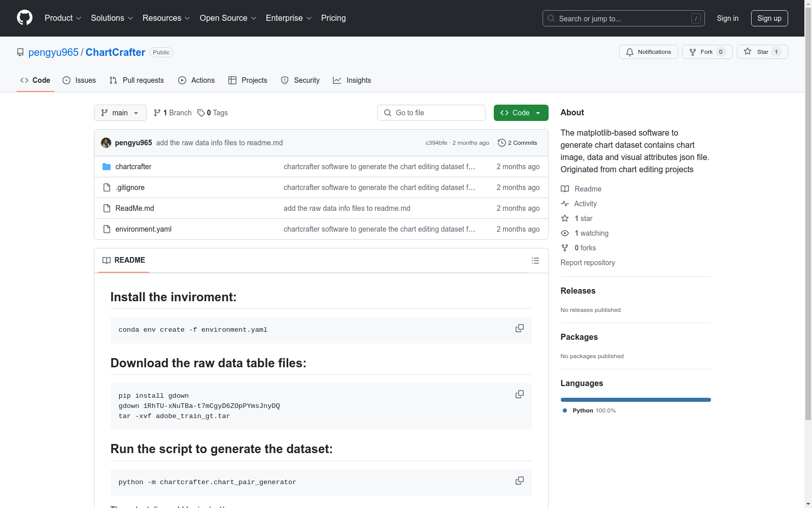Open the .gitignore file
The width and height of the screenshot is (812, 508).
tap(130, 187)
